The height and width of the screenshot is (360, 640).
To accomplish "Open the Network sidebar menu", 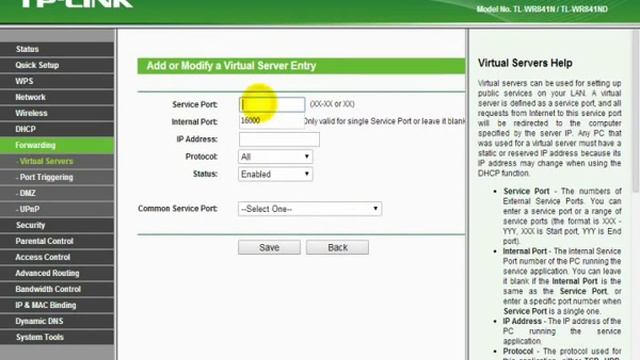I will point(57,97).
